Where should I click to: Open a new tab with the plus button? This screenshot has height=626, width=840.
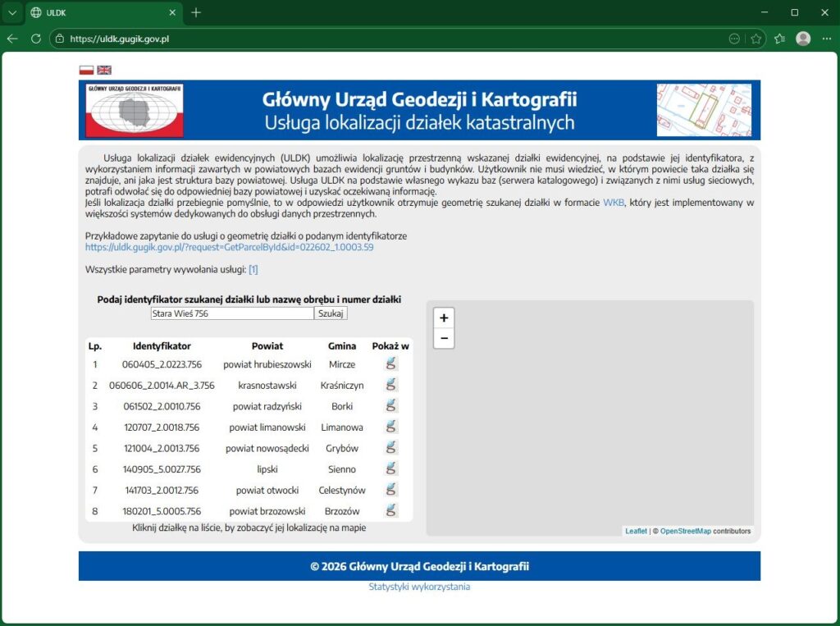click(194, 12)
